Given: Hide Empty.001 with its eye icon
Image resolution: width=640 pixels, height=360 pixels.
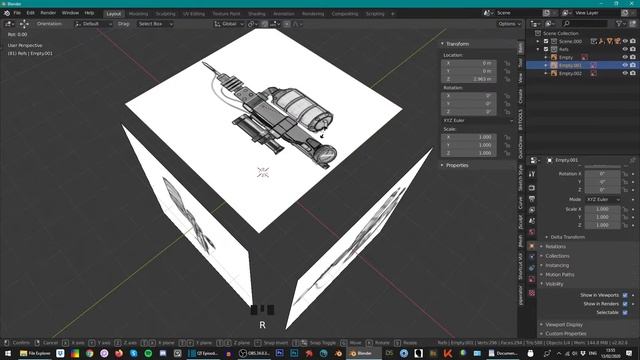Looking at the screenshot, I should (625, 65).
